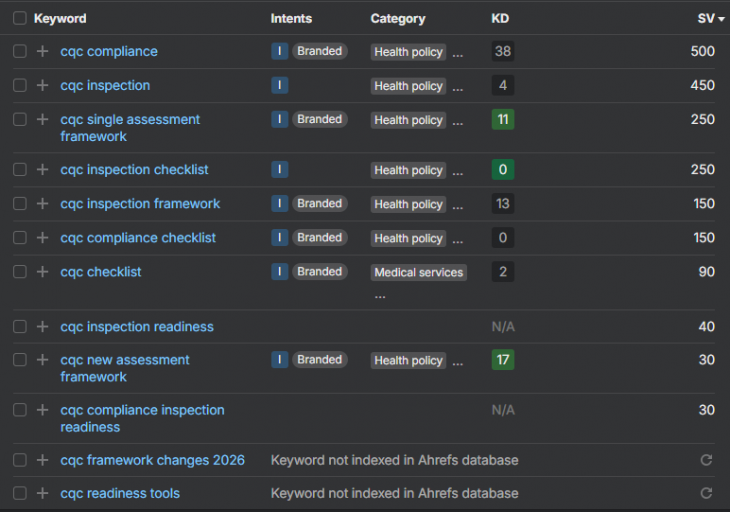The width and height of the screenshot is (730, 512).
Task: Open 'cqc checklist' keyword link
Action: tap(101, 271)
